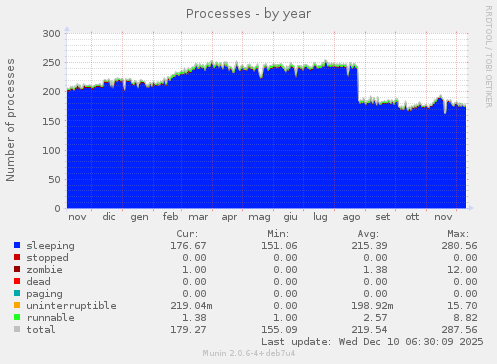
Task: Click total maximum value 287.56
Action: (459, 330)
